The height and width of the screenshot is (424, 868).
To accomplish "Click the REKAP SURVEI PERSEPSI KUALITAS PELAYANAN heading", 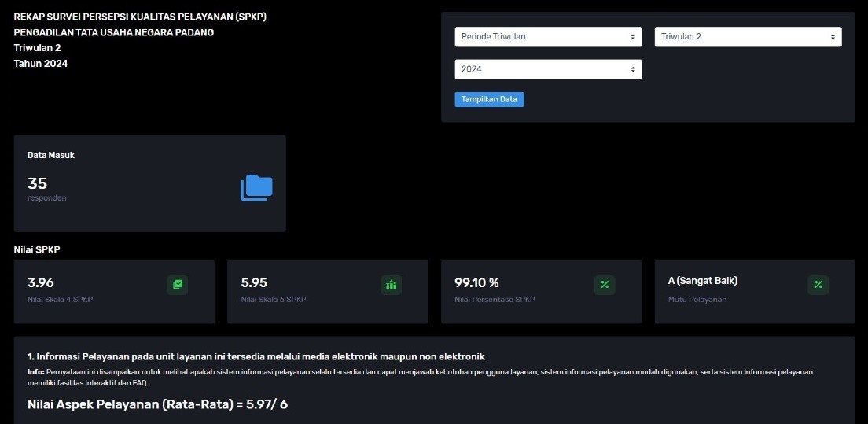I will pyautogui.click(x=140, y=17).
